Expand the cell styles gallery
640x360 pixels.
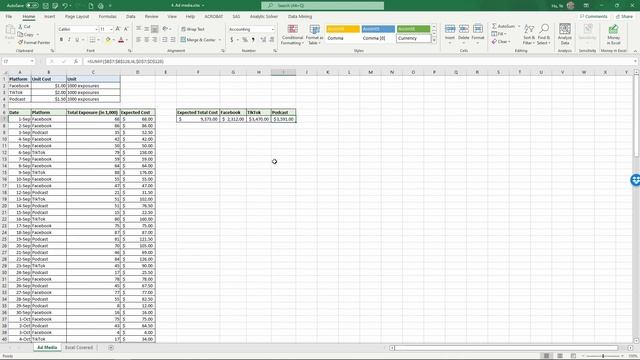click(x=434, y=40)
